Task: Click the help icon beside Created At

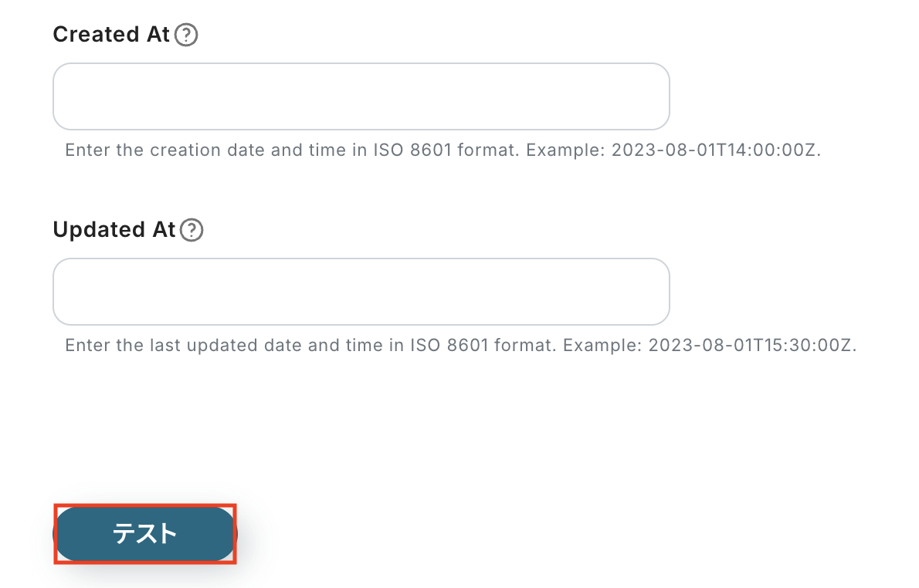Action: (186, 35)
